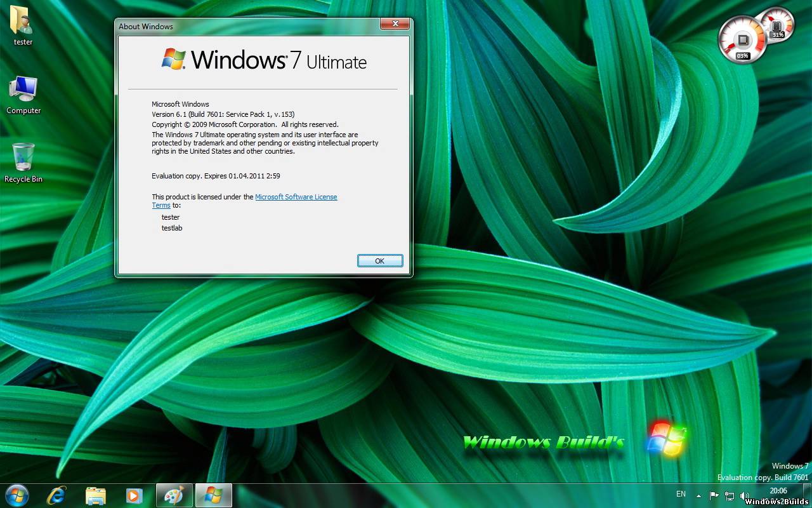Screen dimensions: 812x508
Task: Switch to the Paint taskbar button
Action: 174,495
